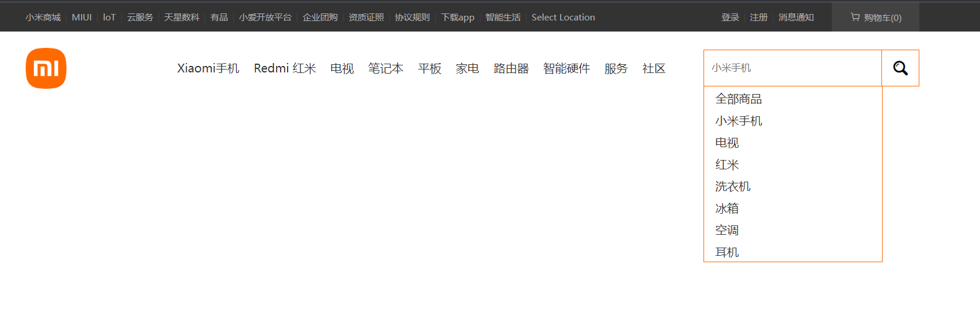Click the orange Xiaomi MI logo
980x320 pixels.
point(46,68)
